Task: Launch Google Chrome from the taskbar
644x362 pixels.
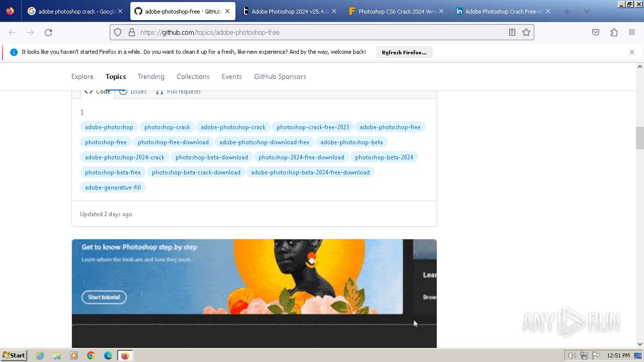Action: click(x=91, y=355)
